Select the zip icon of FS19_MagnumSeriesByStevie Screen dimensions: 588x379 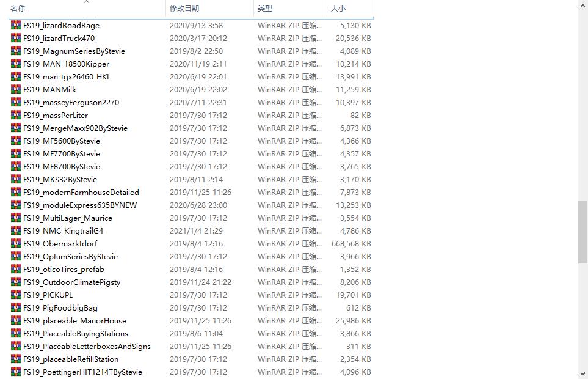coord(16,51)
